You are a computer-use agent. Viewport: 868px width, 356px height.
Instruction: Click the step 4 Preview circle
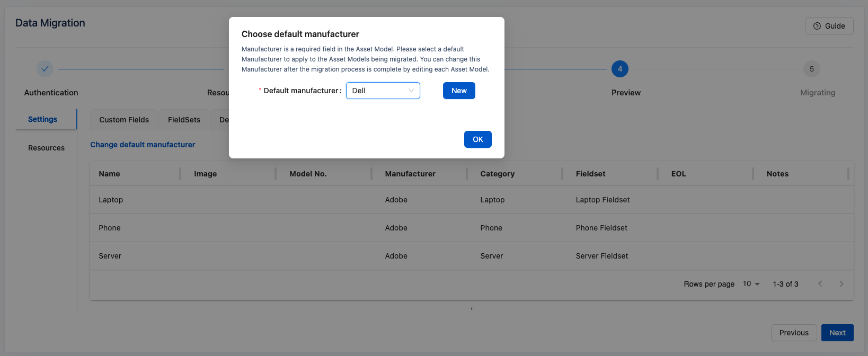coord(619,69)
